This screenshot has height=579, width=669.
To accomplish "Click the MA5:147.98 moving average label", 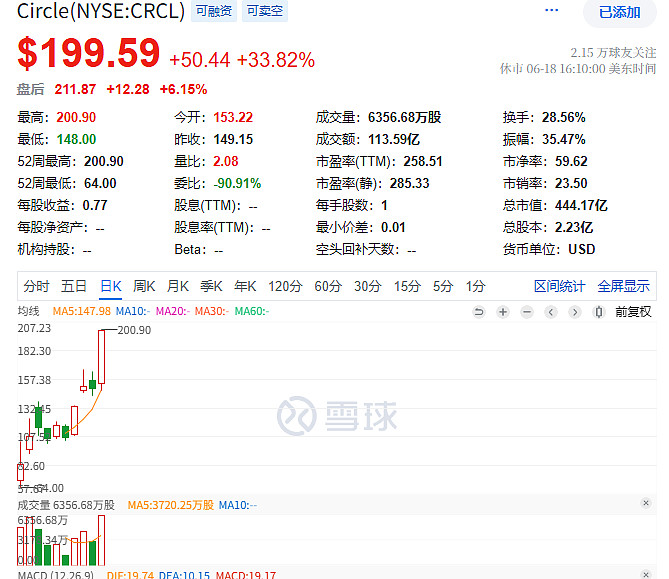I will (81, 311).
